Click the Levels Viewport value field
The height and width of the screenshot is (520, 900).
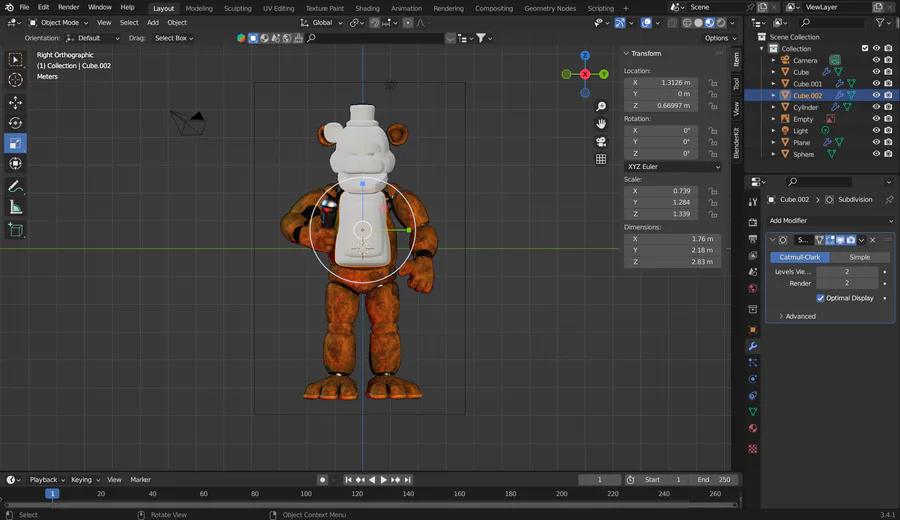click(847, 271)
